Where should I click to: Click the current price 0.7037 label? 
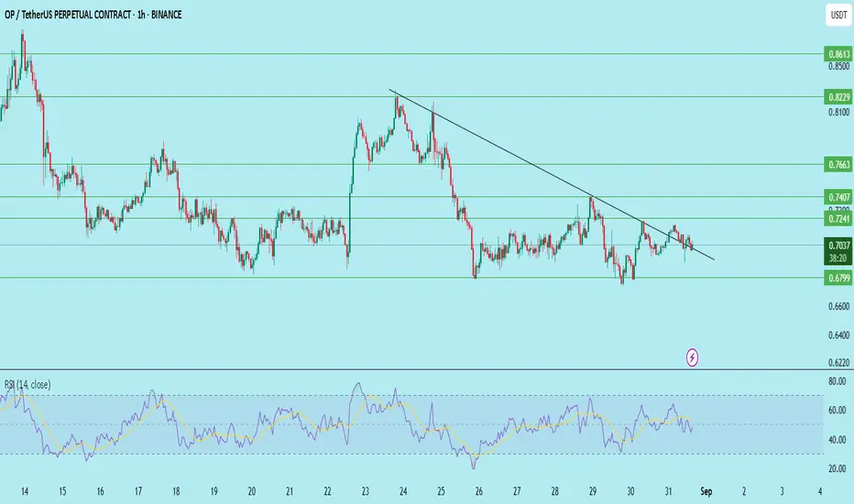tap(838, 246)
